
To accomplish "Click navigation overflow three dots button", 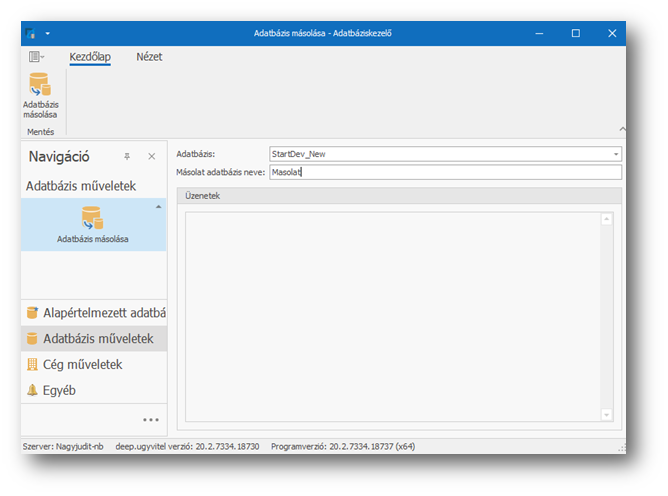I will [x=150, y=420].
